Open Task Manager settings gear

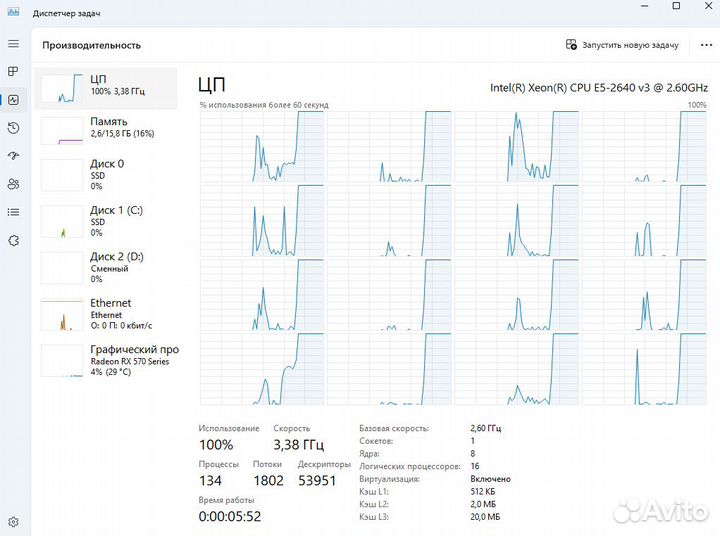click(x=13, y=522)
